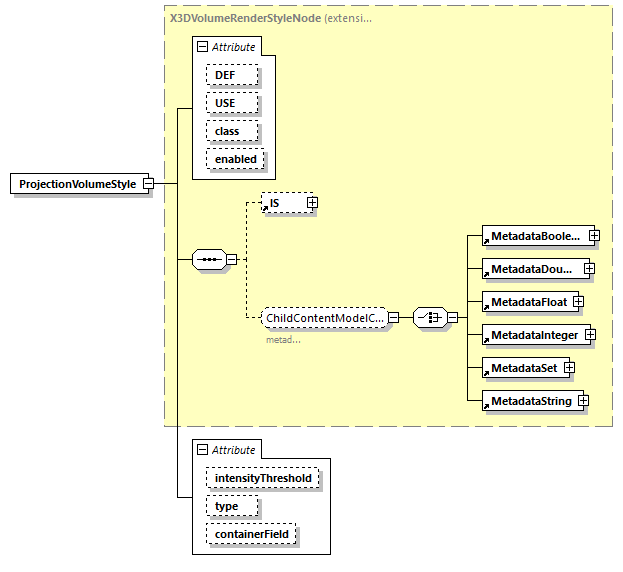This screenshot has height=572, width=623.
Task: Expand the IS element
Action: click(312, 203)
